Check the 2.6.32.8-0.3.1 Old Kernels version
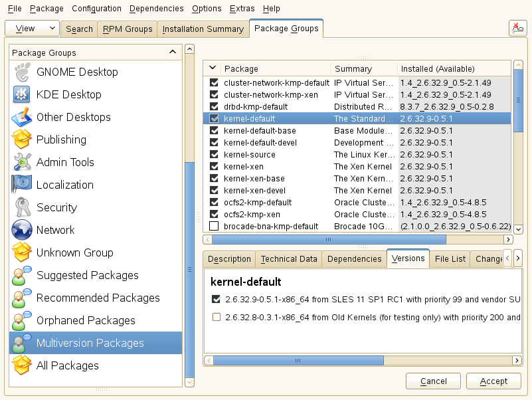The width and height of the screenshot is (532, 400). (x=216, y=318)
